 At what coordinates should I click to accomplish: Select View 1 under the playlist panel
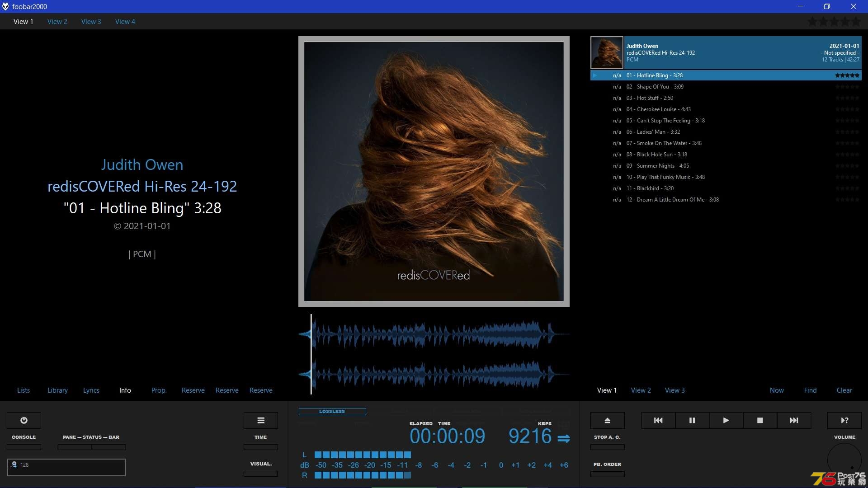[x=607, y=390]
